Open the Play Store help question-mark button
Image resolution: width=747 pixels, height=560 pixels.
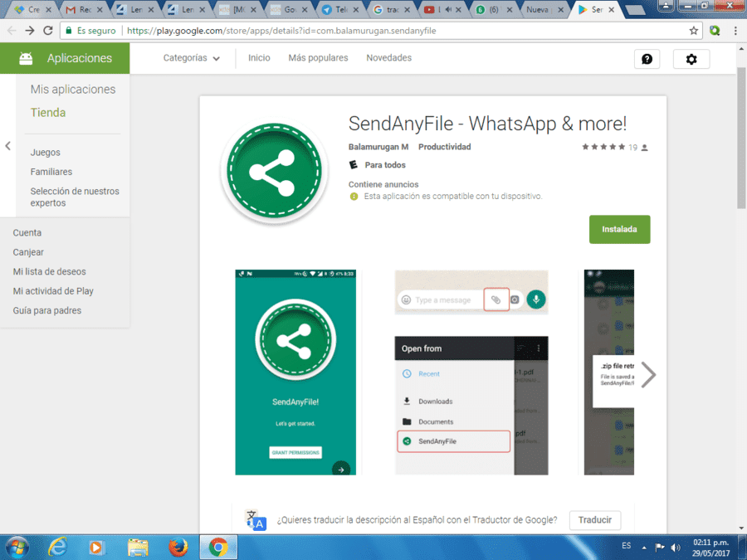[647, 59]
